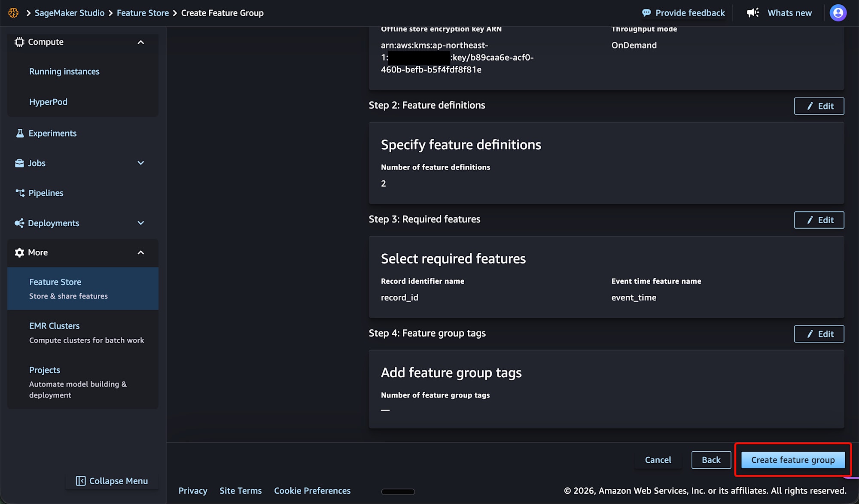Open Pipelines in the sidebar
The height and width of the screenshot is (504, 859).
pos(46,193)
